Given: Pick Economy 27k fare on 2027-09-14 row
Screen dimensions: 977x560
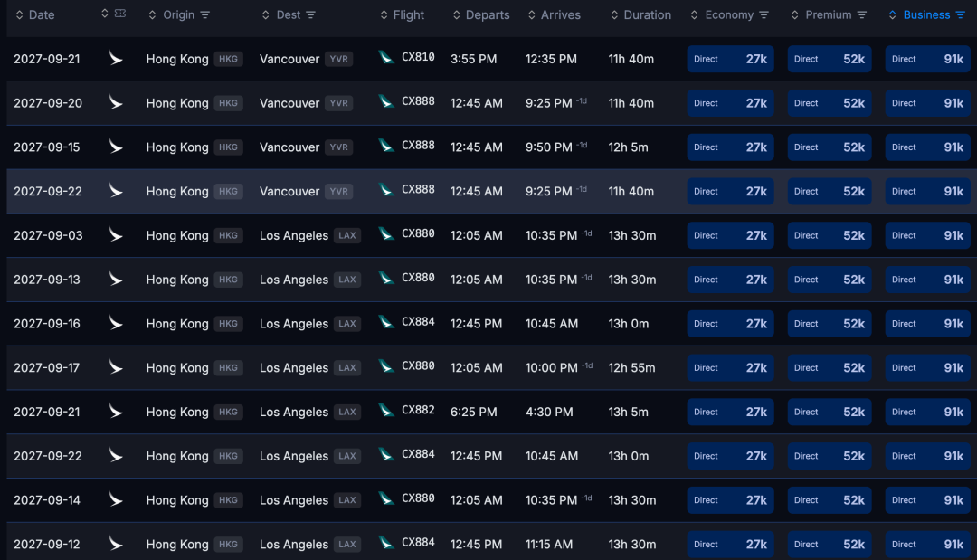Looking at the screenshot, I should click(x=730, y=500).
